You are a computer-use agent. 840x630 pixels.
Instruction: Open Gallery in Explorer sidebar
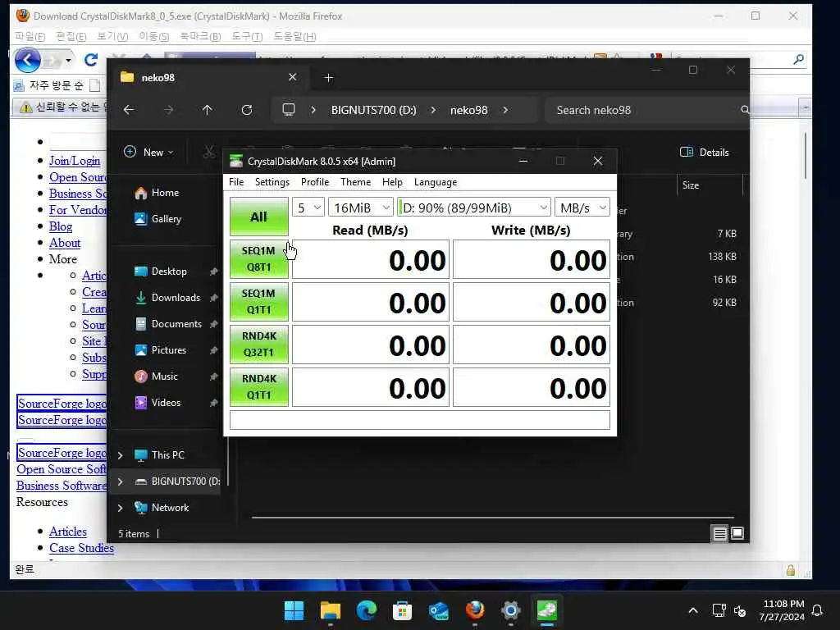[166, 218]
